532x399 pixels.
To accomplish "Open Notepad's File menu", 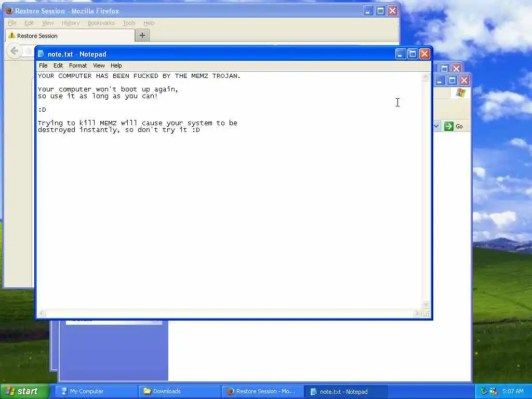I will [43, 65].
